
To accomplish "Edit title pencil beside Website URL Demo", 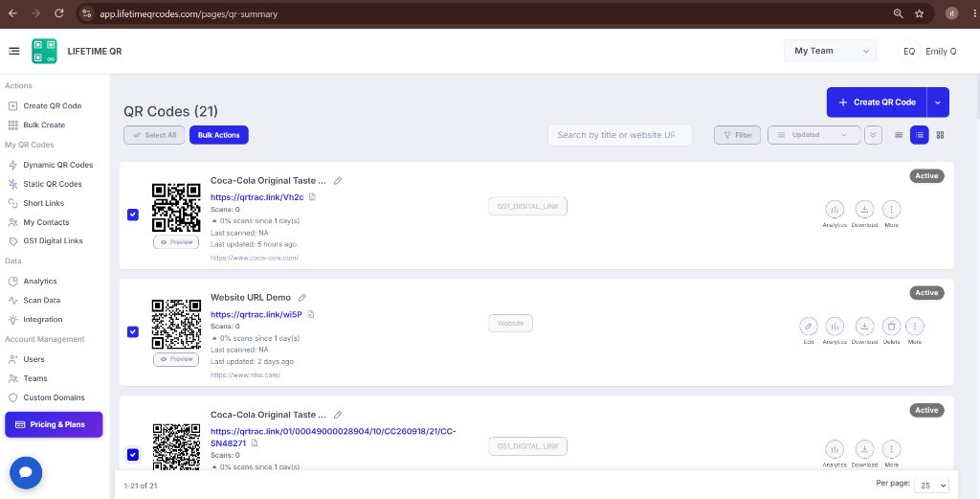I will pos(302,298).
